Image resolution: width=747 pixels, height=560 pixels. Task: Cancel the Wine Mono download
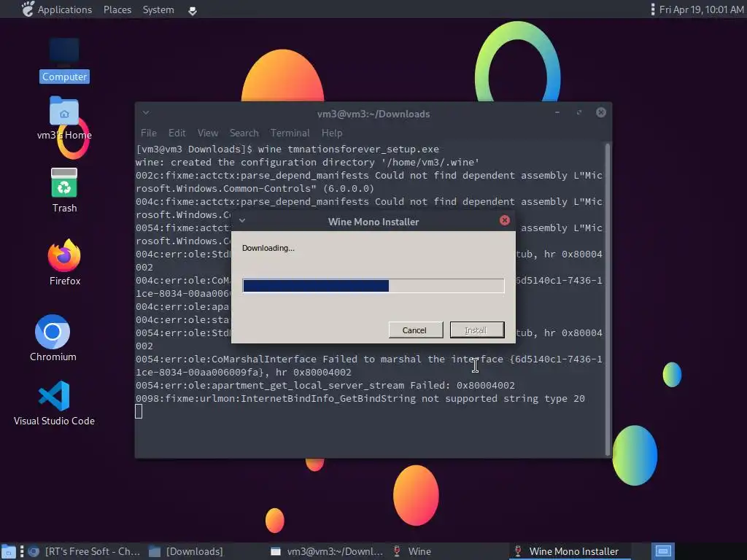pos(415,330)
